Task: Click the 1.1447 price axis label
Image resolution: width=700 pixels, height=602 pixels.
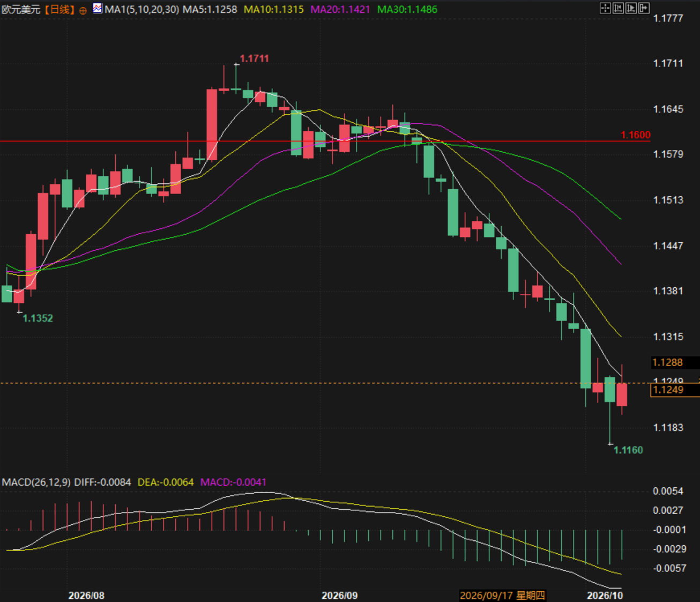Action: coord(668,246)
